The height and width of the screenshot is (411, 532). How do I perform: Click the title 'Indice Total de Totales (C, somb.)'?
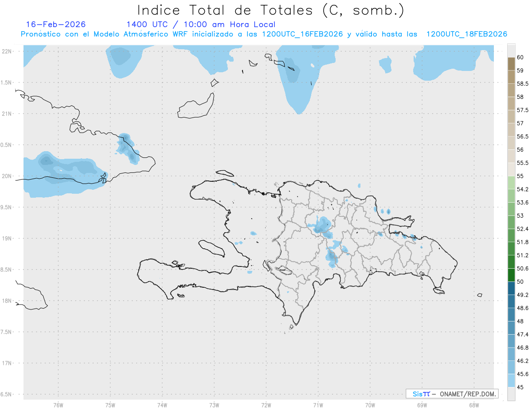pos(270,10)
